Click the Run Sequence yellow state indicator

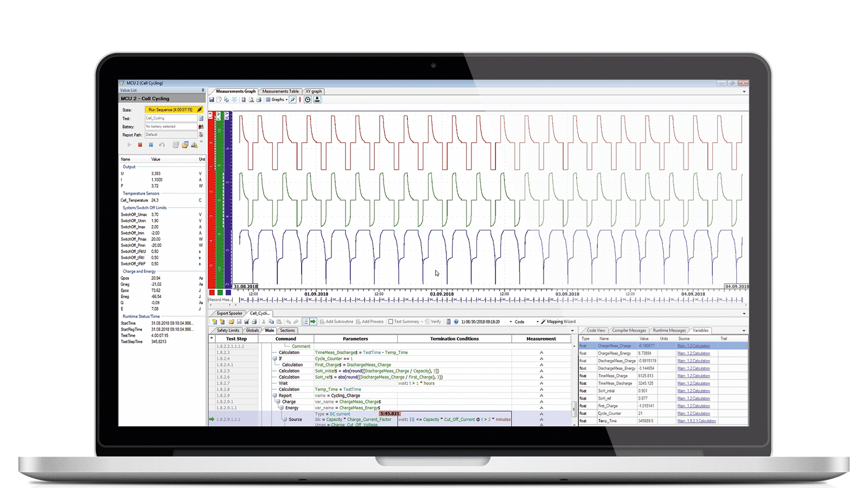point(170,109)
